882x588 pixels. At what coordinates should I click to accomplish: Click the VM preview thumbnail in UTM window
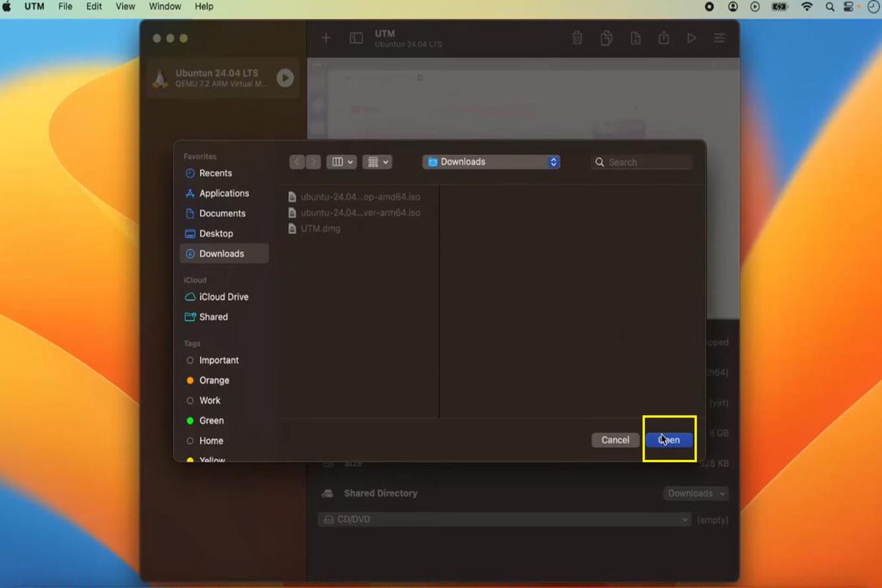(x=523, y=98)
